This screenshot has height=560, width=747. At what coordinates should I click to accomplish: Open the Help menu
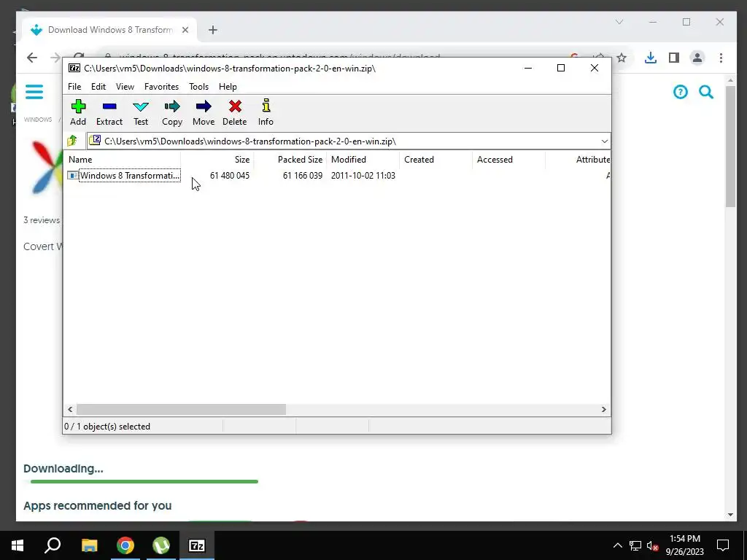[228, 87]
